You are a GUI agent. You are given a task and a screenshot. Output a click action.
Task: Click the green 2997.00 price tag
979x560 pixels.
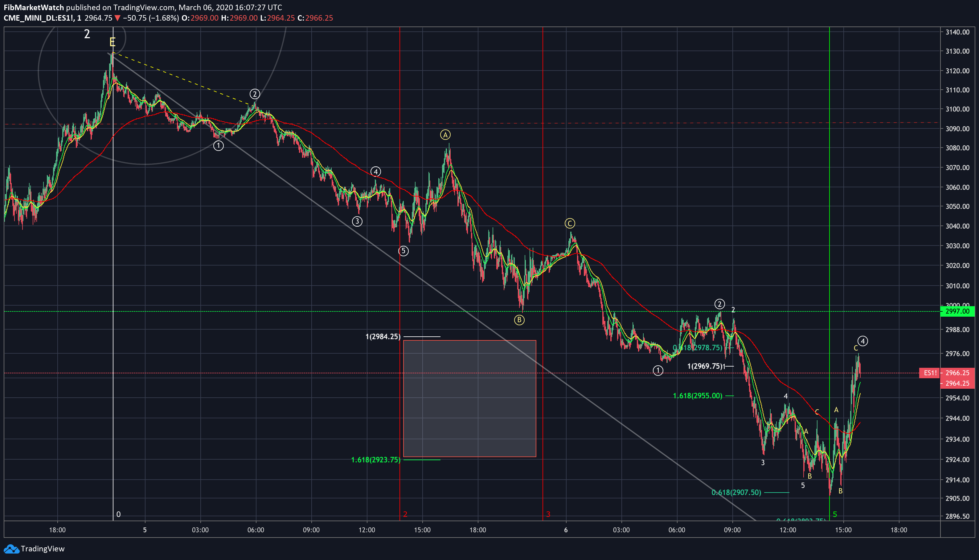pos(957,311)
